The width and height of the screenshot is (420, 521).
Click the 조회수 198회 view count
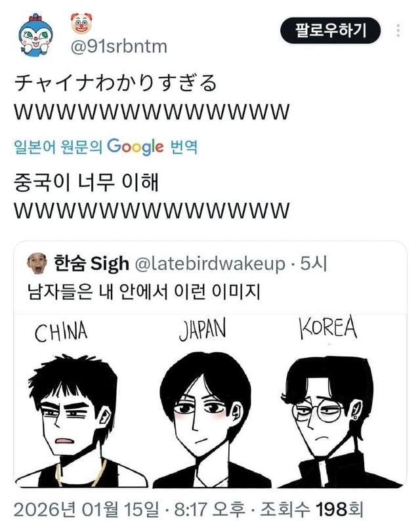tap(311, 509)
